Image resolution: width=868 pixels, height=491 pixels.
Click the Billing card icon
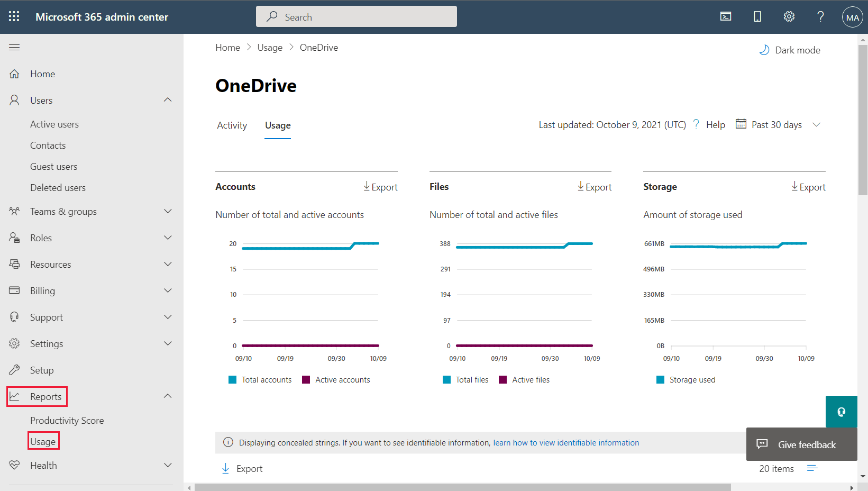(14, 290)
